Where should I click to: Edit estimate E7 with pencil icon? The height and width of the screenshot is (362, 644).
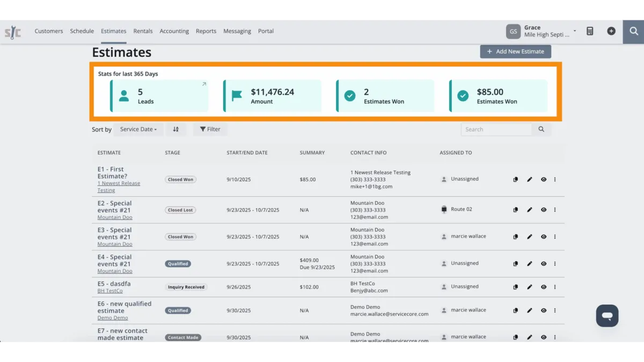(x=530, y=337)
